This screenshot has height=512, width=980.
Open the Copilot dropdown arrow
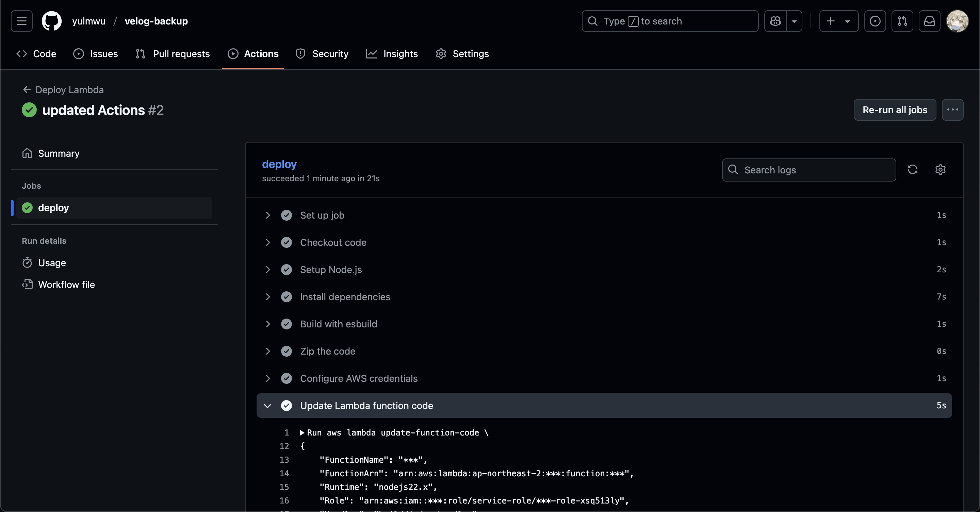(794, 21)
